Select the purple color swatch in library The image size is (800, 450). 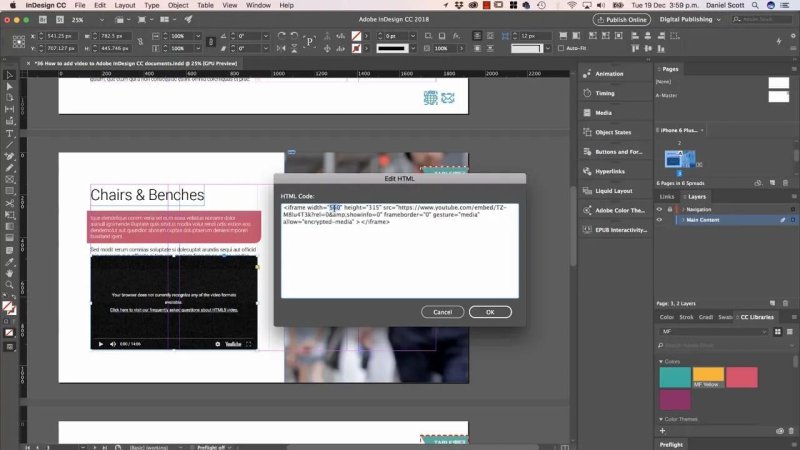(674, 401)
